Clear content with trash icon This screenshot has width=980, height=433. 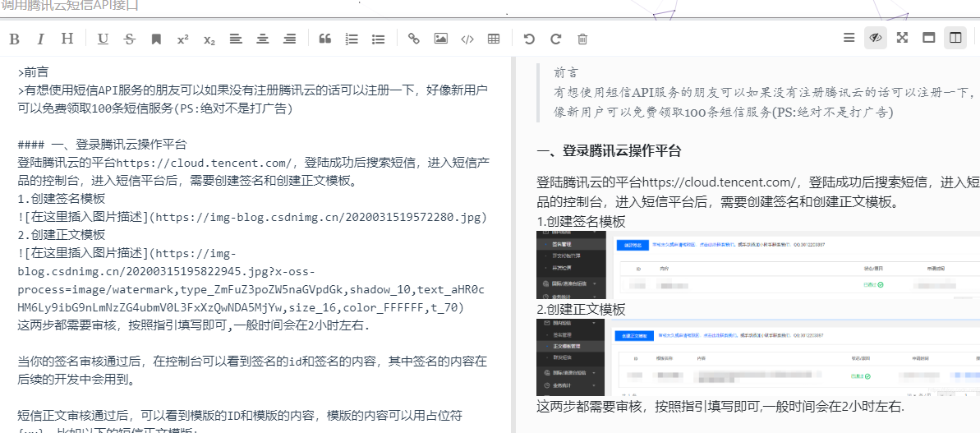tap(582, 39)
